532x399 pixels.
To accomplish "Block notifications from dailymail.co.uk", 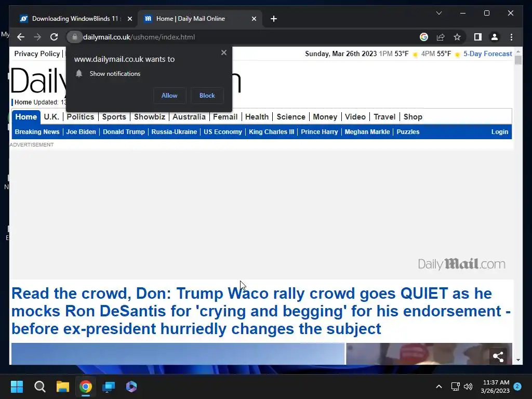I will click(207, 96).
